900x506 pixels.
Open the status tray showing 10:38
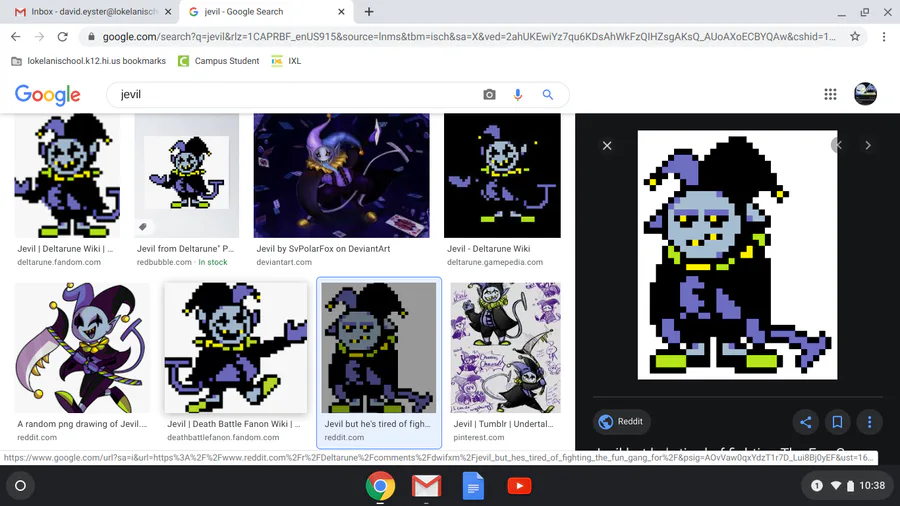point(847,485)
